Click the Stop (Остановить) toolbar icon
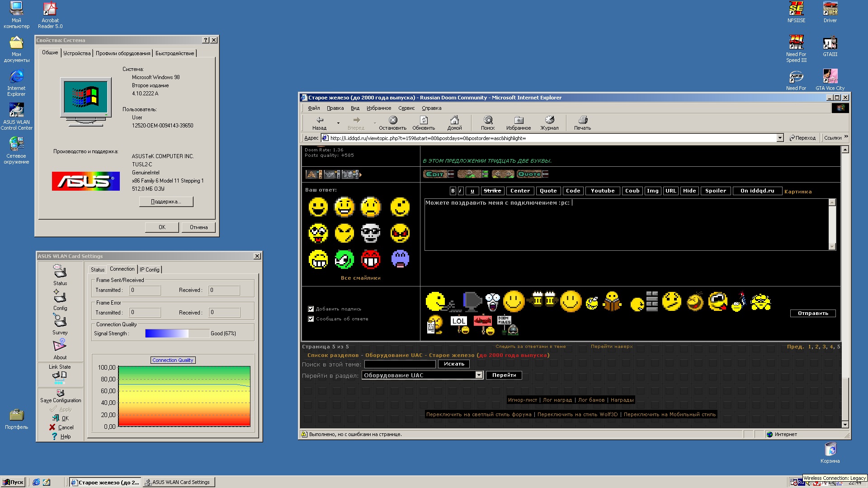The image size is (868, 488). (x=392, y=123)
